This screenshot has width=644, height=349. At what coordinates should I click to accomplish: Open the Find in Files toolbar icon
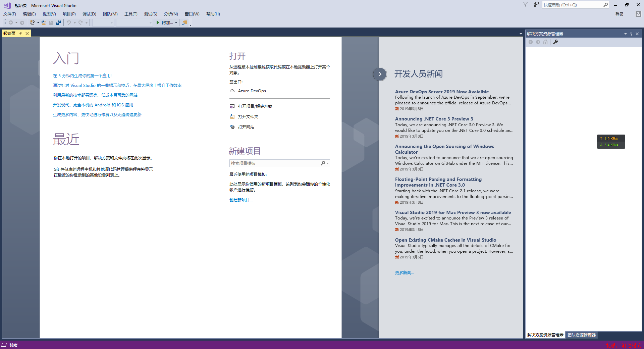click(x=184, y=23)
